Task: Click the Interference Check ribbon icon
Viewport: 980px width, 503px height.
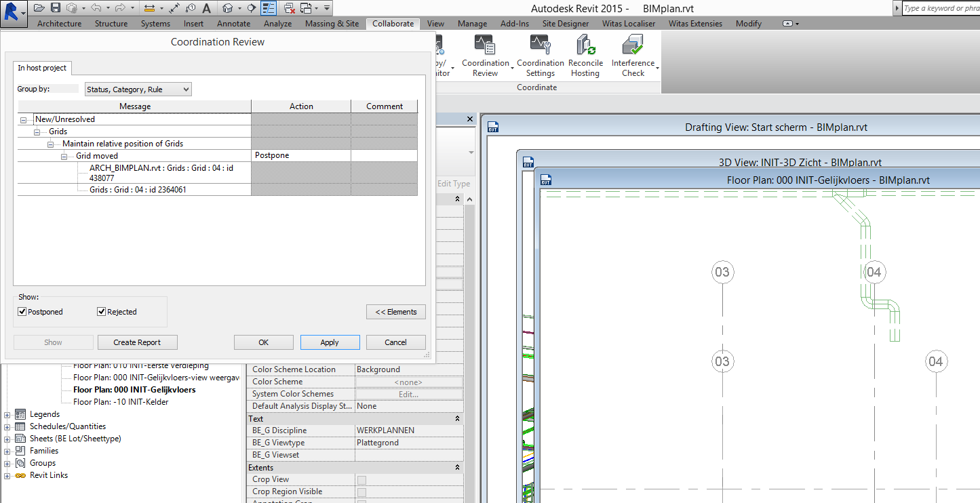Action: (x=633, y=56)
